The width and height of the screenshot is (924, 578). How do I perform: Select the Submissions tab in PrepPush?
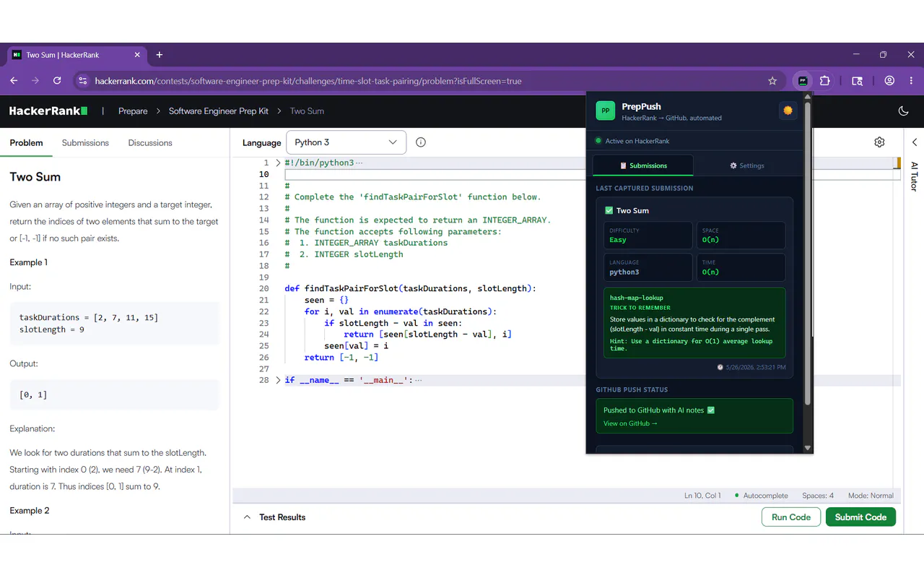click(643, 165)
